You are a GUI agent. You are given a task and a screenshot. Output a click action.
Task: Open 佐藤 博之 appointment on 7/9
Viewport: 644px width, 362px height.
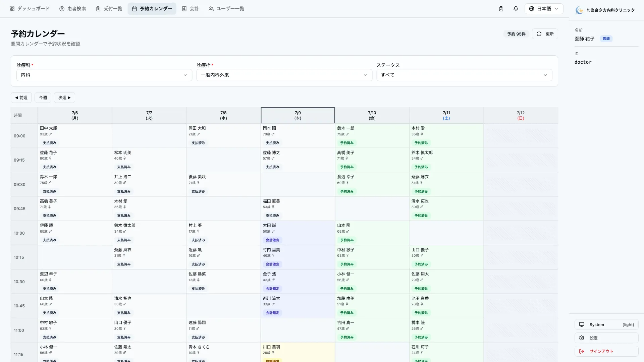point(298,160)
